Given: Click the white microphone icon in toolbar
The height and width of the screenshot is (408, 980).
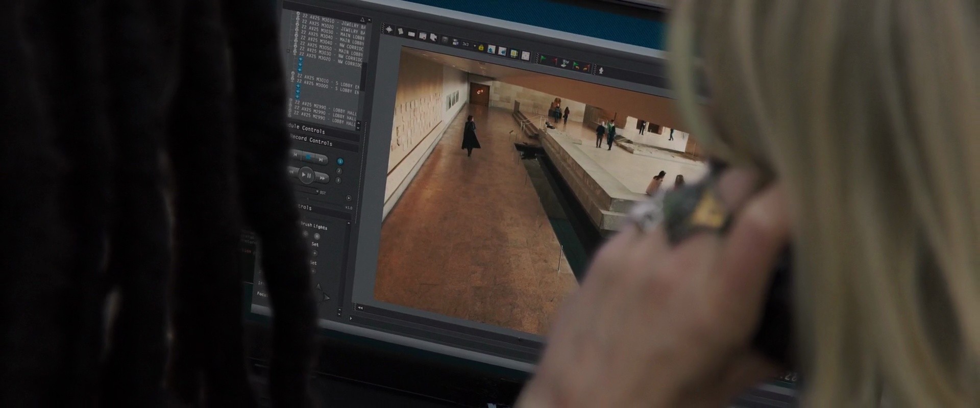Looking at the screenshot, I should [x=601, y=70].
